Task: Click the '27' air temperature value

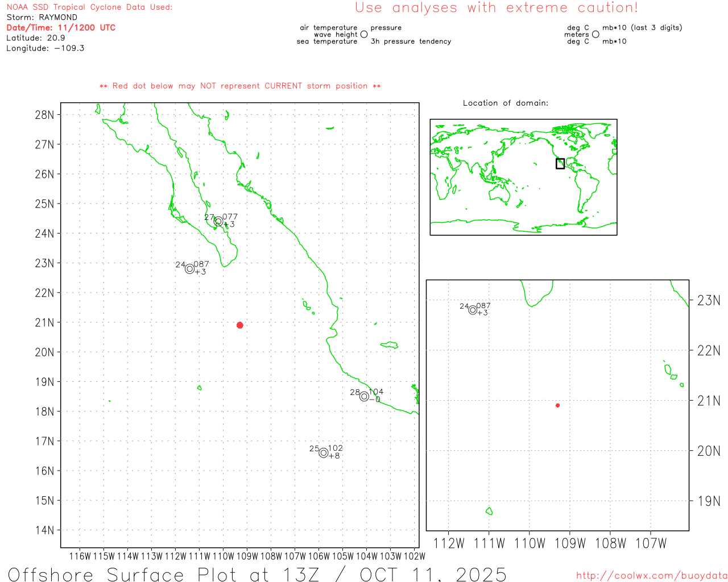Action: click(209, 218)
